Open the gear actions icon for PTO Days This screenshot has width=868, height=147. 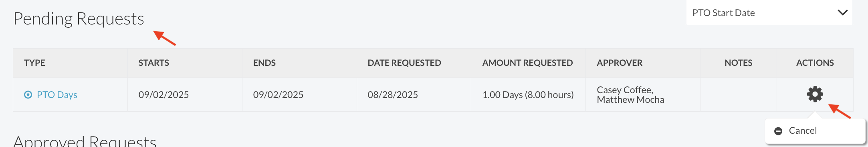coord(815,94)
